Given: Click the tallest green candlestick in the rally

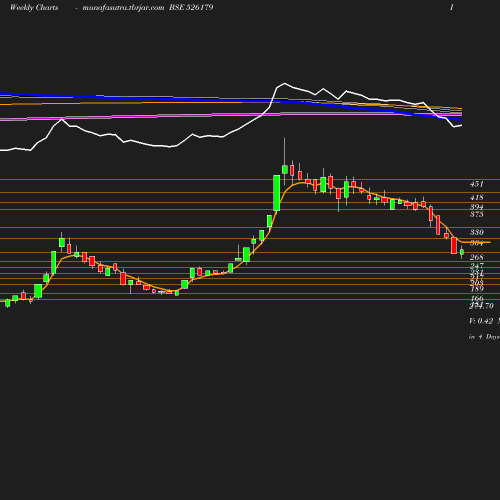Looking at the screenshot, I should coord(276,193).
